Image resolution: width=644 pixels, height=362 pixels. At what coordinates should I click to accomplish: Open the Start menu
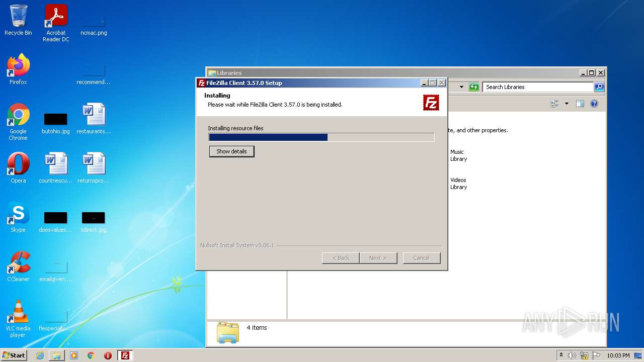[14, 355]
